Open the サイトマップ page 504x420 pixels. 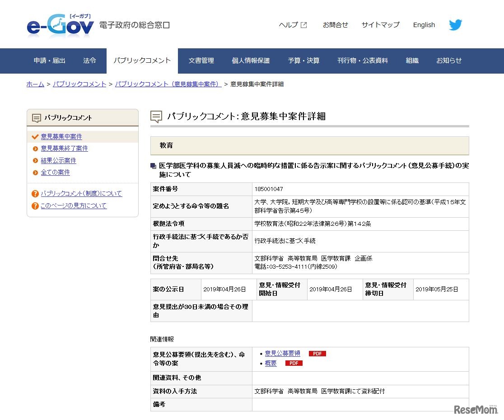380,25
